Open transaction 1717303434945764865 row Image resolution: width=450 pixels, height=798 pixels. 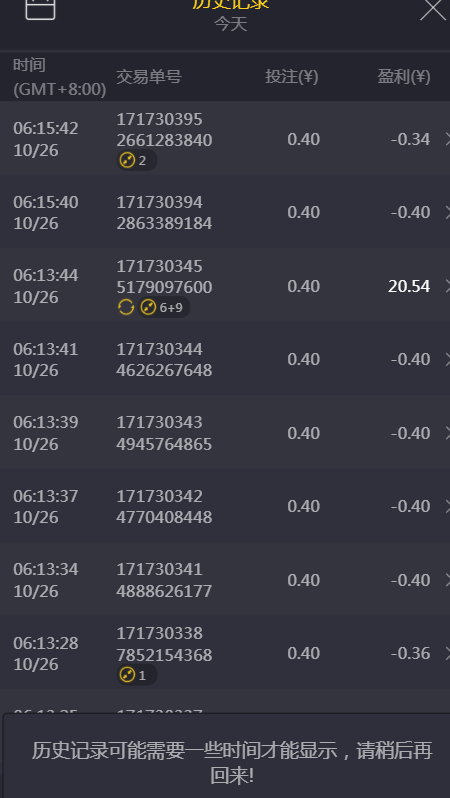click(x=225, y=433)
